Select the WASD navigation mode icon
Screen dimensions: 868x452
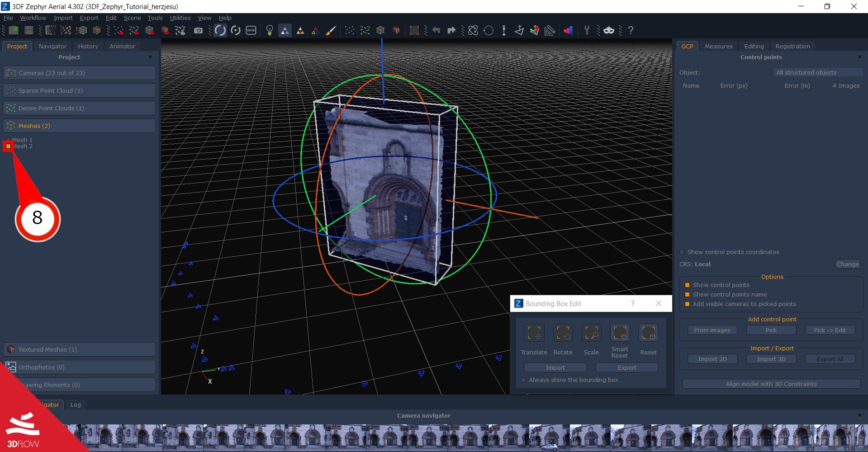[x=251, y=30]
